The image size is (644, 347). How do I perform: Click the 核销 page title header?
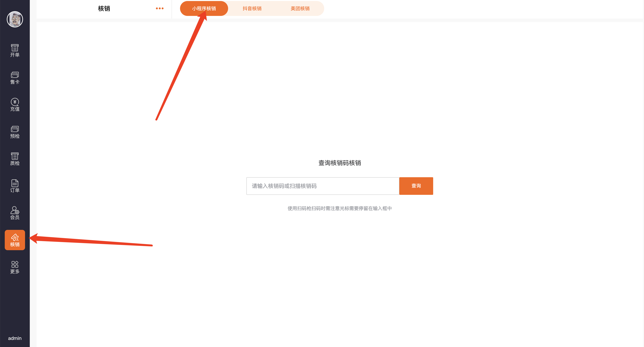(104, 8)
